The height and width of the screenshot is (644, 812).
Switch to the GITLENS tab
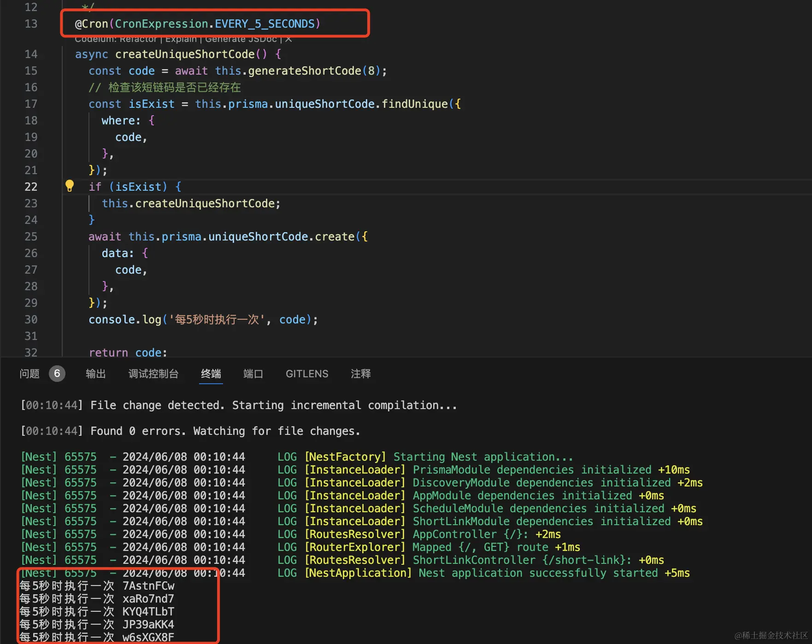coord(307,374)
